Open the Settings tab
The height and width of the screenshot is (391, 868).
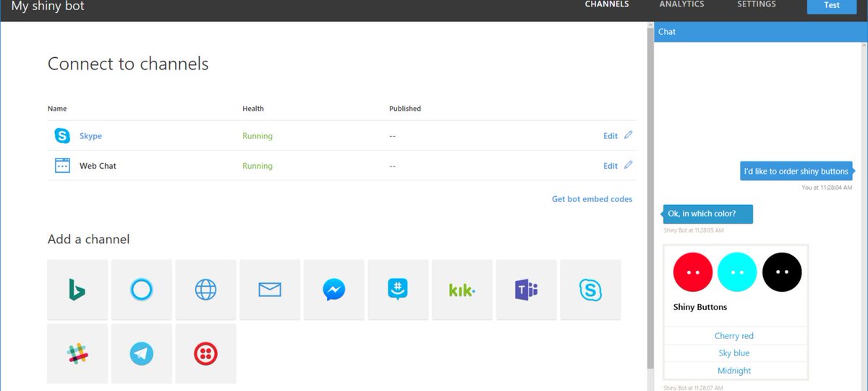coord(757,4)
